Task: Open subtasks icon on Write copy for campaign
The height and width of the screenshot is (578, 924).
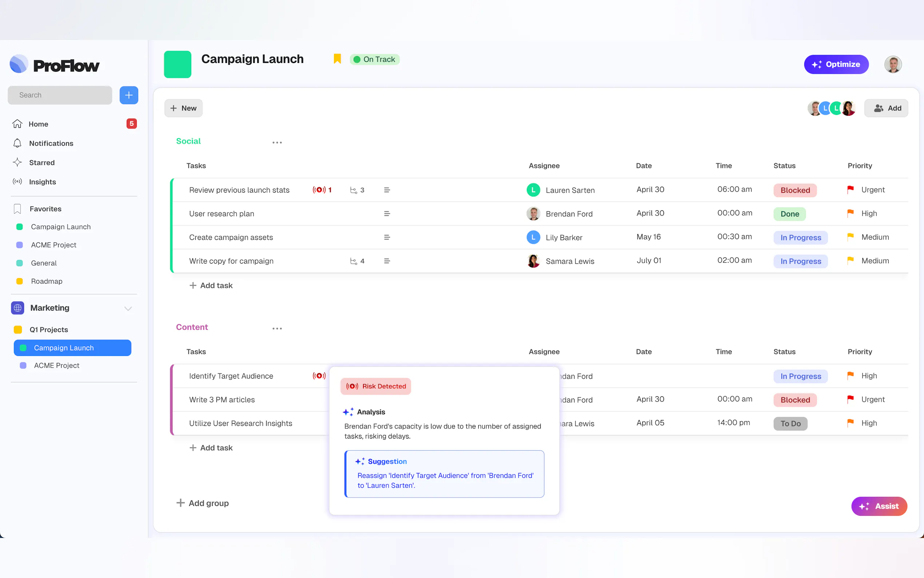Action: (354, 261)
